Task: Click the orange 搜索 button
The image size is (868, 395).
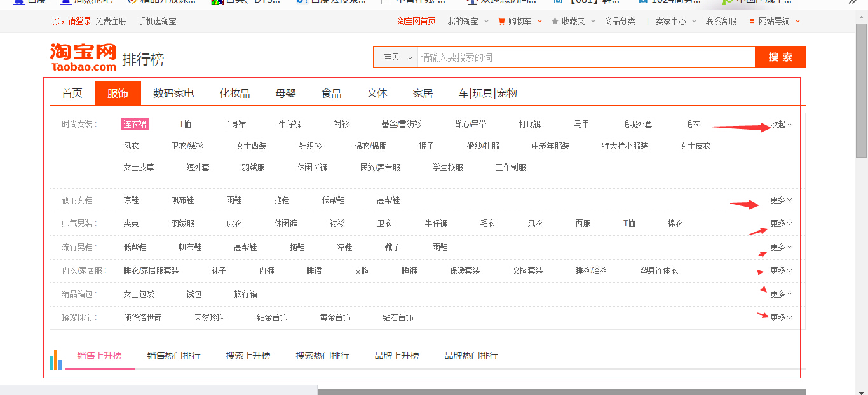Action: [780, 57]
